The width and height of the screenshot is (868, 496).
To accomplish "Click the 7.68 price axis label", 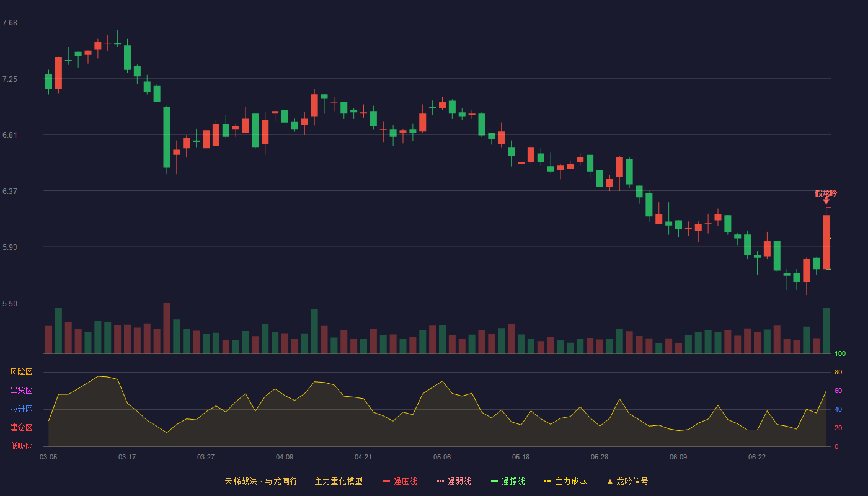I will [x=10, y=23].
